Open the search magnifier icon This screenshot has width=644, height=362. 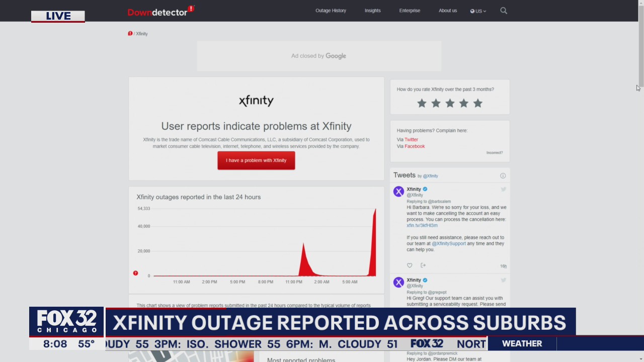point(504,11)
